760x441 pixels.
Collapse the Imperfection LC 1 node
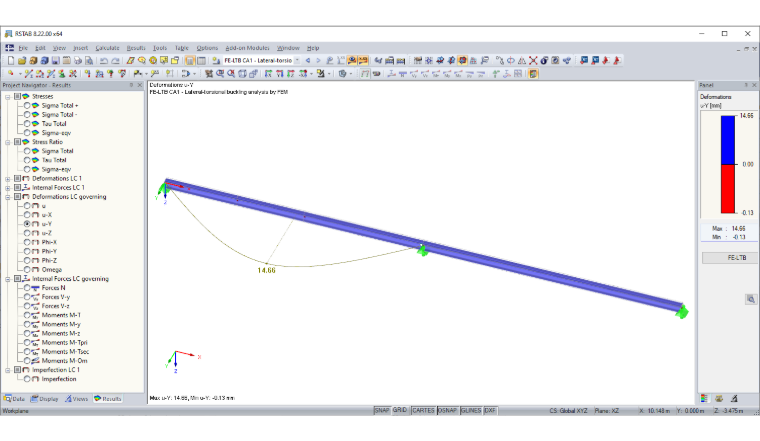click(8, 370)
